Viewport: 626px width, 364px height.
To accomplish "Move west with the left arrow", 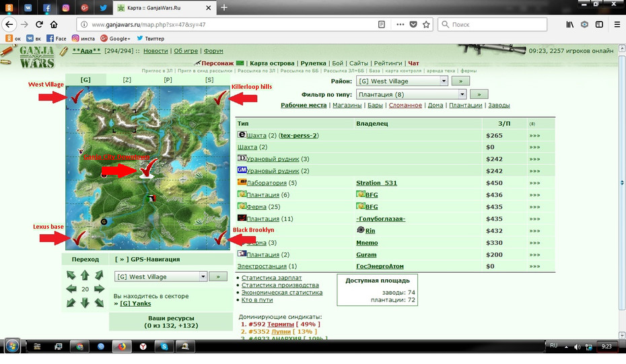I will click(x=71, y=289).
